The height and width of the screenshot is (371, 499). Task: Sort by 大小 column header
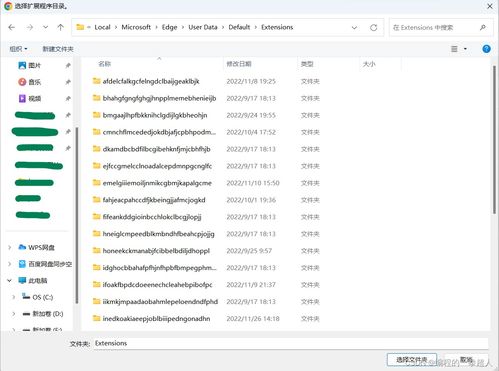tap(369, 64)
